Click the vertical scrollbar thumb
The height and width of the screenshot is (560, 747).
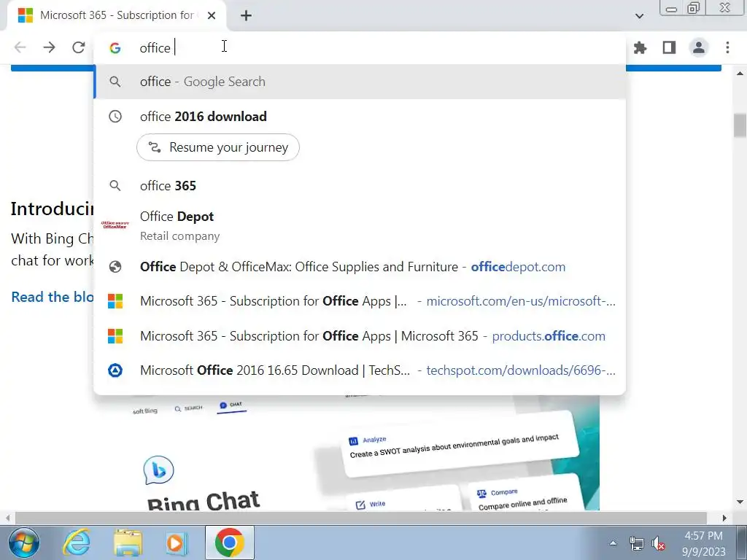[740, 125]
